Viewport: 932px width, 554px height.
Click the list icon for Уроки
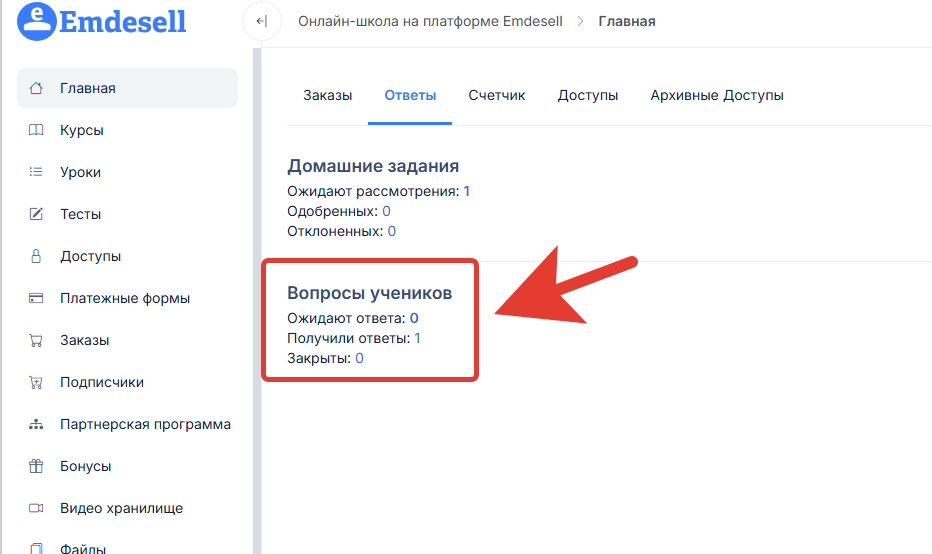pos(37,172)
